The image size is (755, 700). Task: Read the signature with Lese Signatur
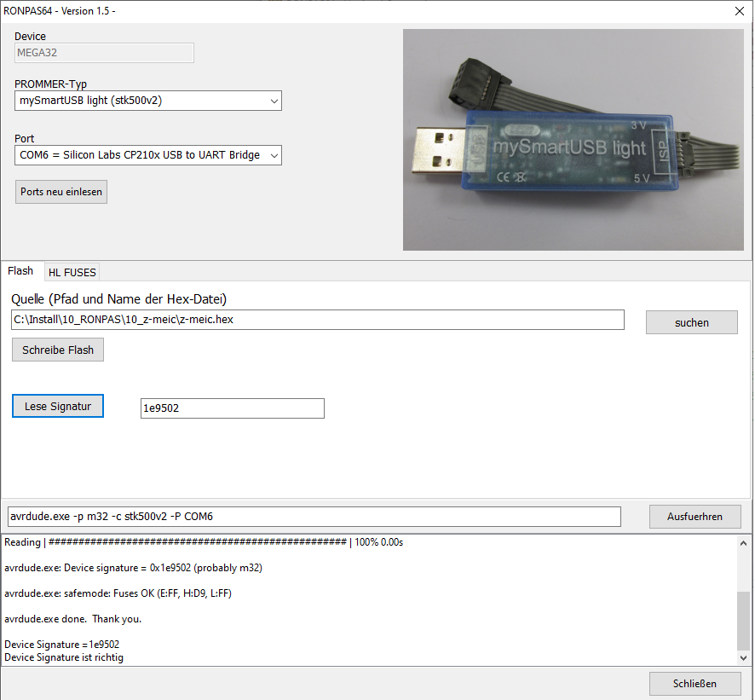[58, 406]
